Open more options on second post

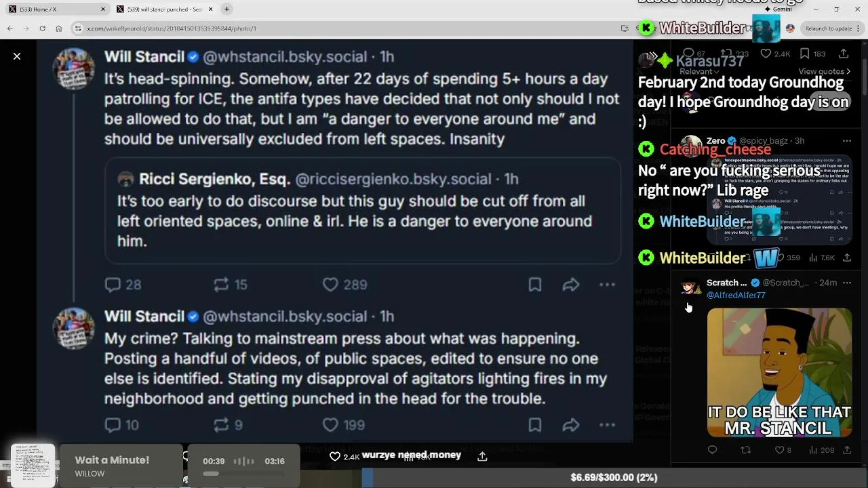(x=607, y=425)
